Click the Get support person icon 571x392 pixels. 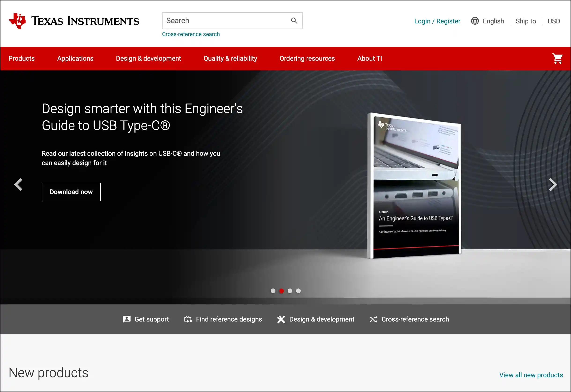[x=126, y=319]
